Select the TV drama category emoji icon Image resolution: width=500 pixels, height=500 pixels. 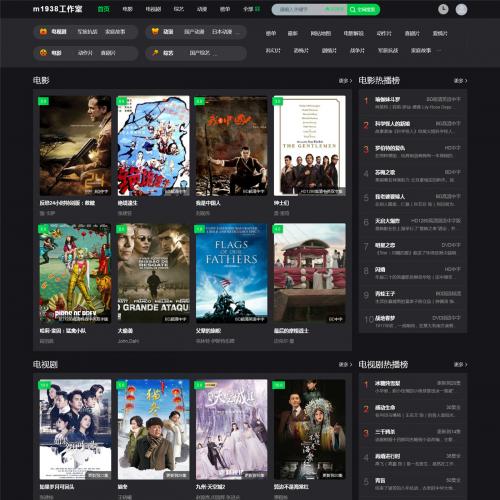pos(43,32)
